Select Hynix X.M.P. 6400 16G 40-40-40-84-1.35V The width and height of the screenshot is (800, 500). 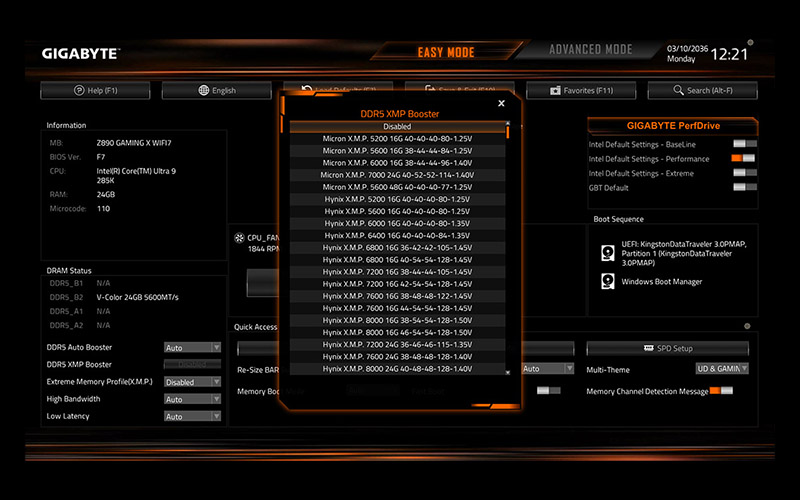pyautogui.click(x=397, y=236)
